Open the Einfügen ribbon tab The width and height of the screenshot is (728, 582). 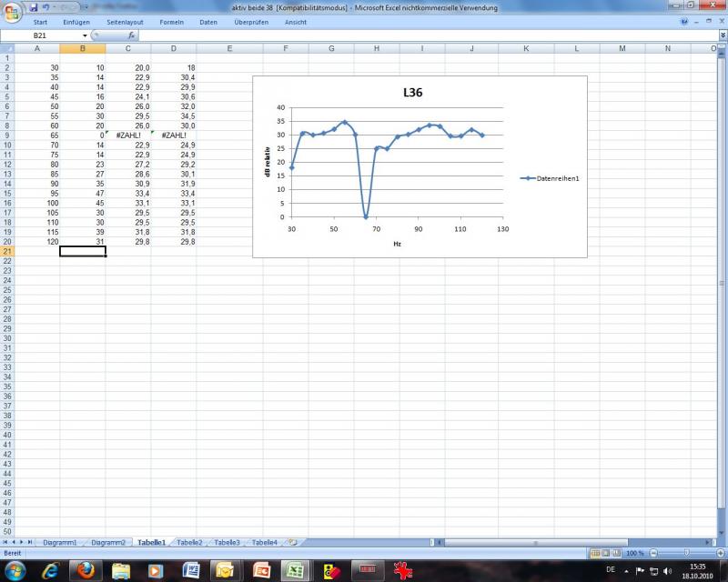pos(76,21)
